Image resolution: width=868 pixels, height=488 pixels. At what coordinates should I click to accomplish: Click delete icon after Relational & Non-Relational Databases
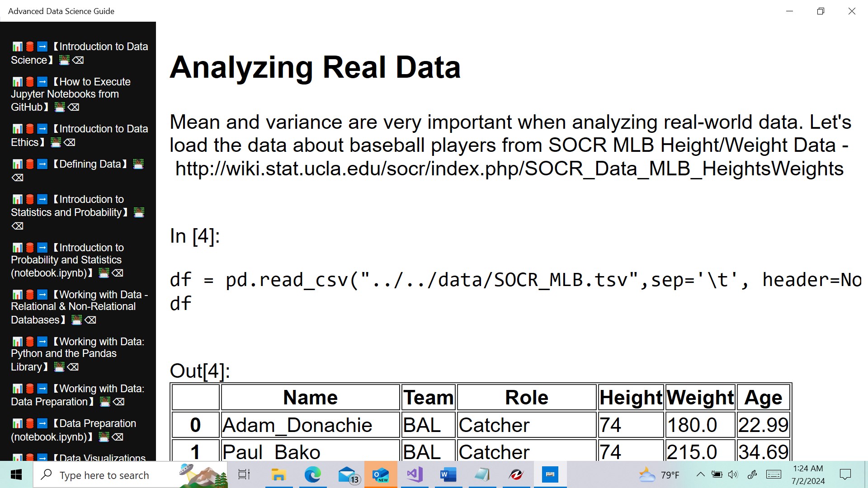coord(90,320)
